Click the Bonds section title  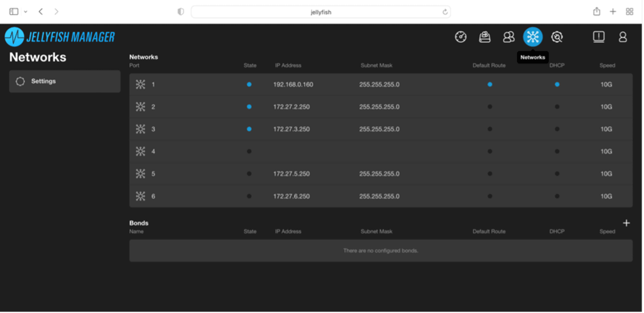point(139,223)
